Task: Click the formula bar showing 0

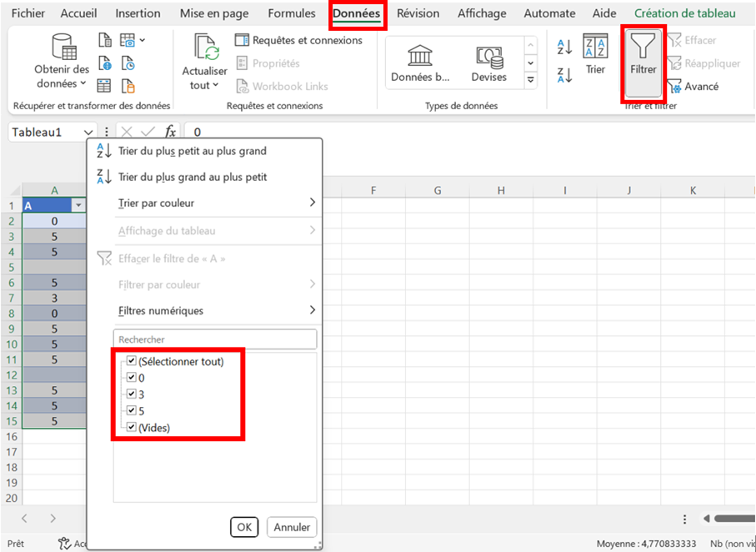Action: tap(468, 132)
